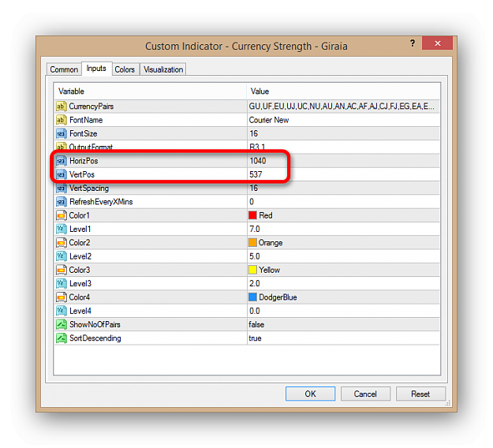This screenshot has height=448, width=493.
Task: Click the VertPos integer type icon
Action: [x=62, y=174]
